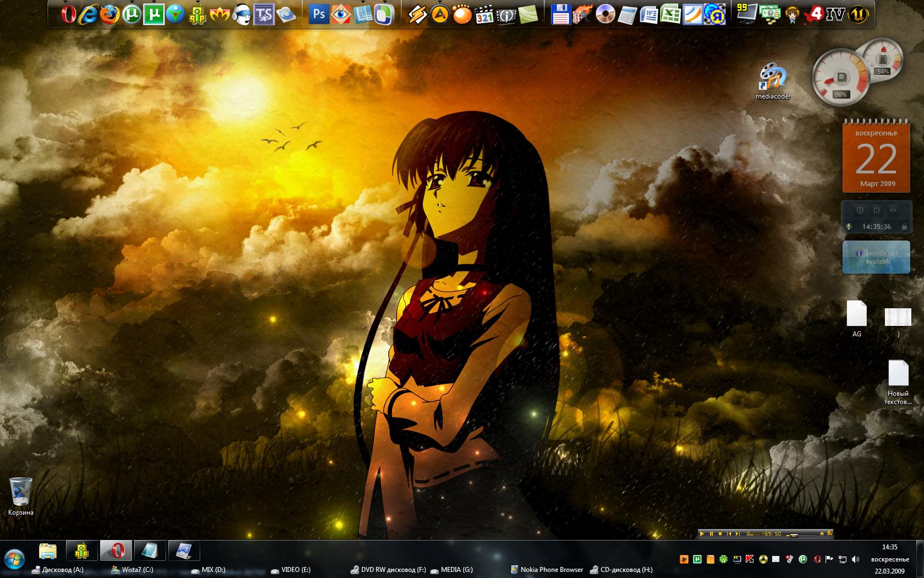924x578 pixels.
Task: Open FastStone eye image viewer icon
Action: click(x=342, y=14)
